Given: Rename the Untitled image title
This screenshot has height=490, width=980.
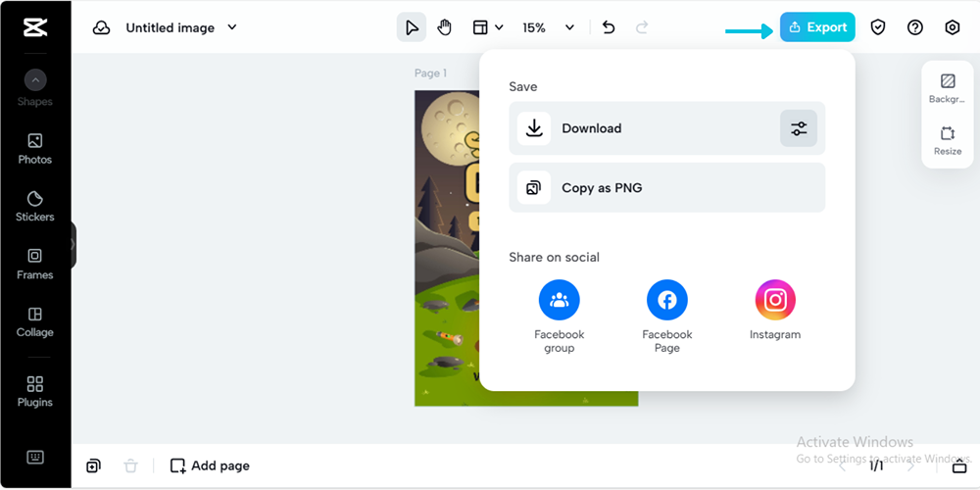Looking at the screenshot, I should (170, 27).
